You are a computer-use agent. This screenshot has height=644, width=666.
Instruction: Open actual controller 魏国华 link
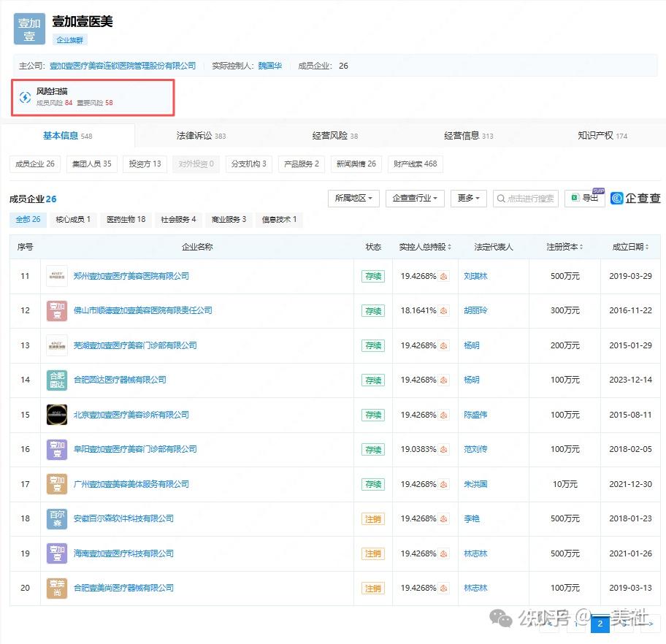pos(270,66)
